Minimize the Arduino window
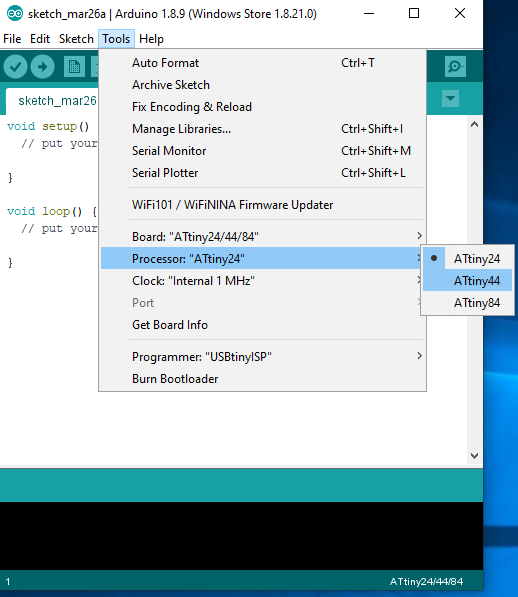 (369, 14)
